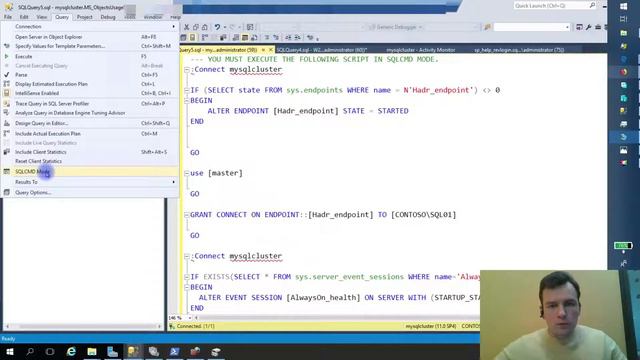Click Analyze Query in Database Engine Tuning Advisor

point(90,113)
